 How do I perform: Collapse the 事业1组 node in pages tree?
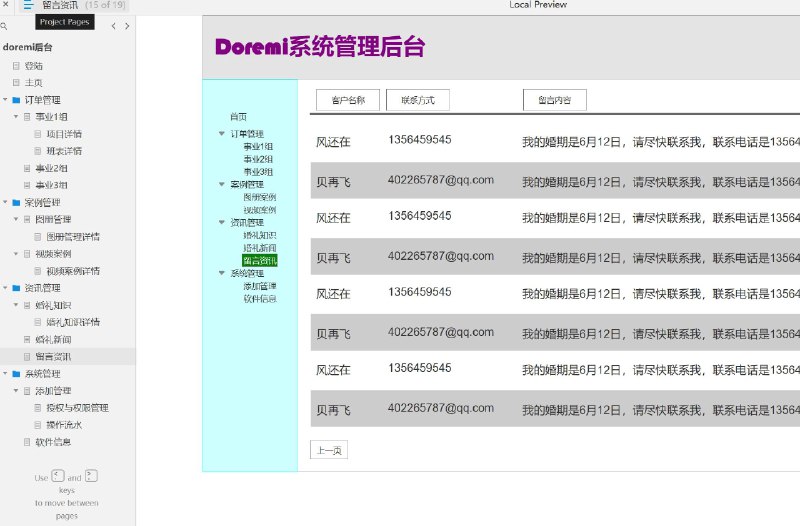point(16,117)
